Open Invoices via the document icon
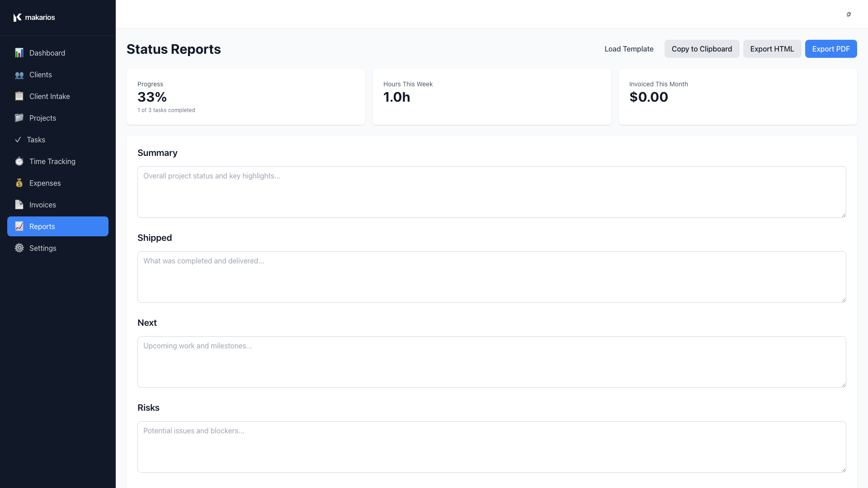This screenshot has height=488, width=868. (19, 205)
